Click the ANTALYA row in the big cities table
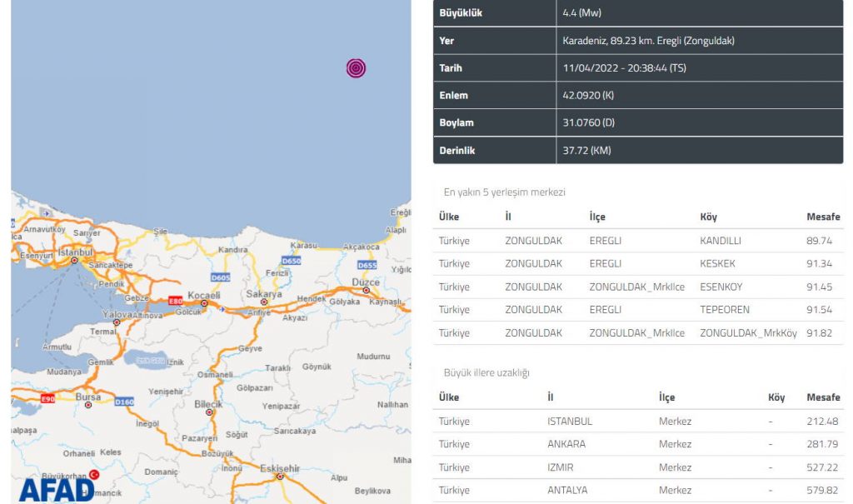The image size is (853, 504). click(x=638, y=490)
